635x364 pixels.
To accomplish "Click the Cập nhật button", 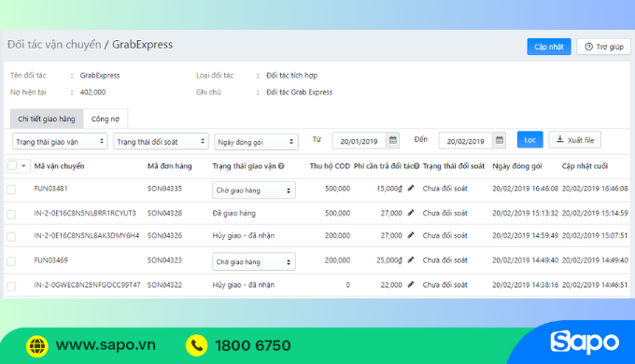I will pos(549,47).
